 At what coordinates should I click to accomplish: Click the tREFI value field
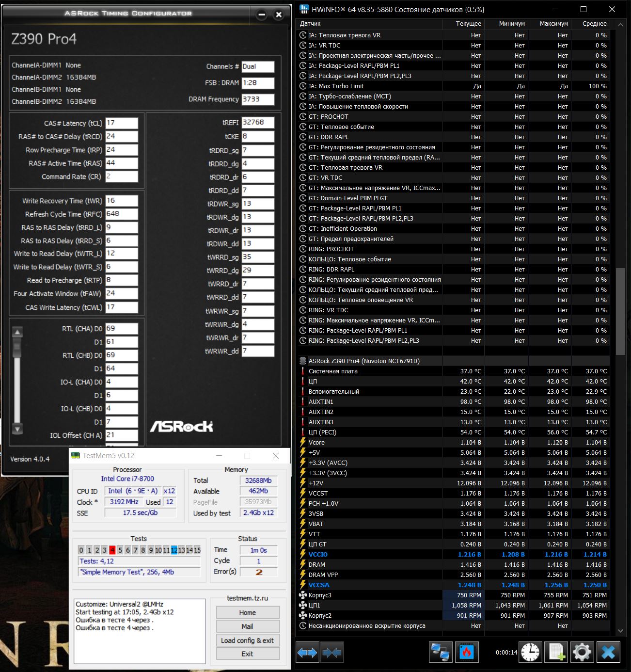coord(258,123)
